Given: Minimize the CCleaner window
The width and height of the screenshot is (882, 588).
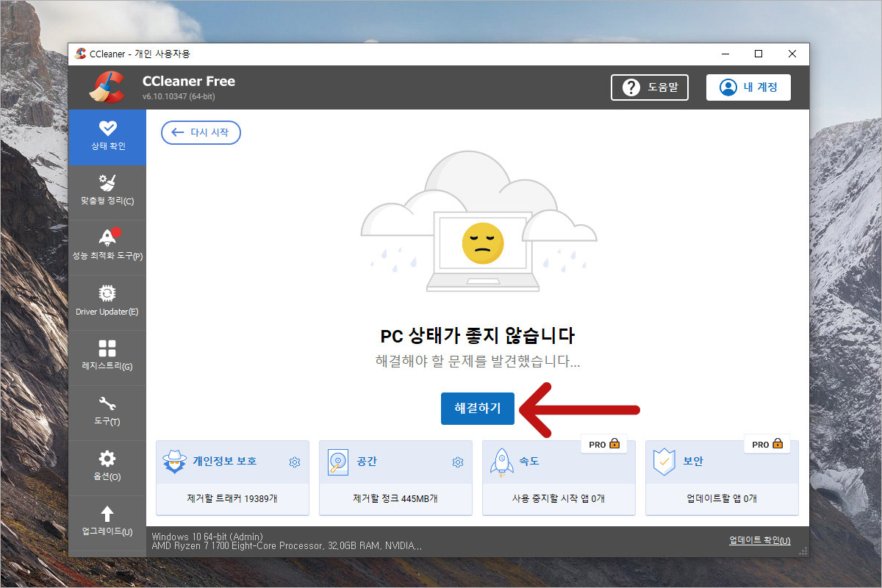Looking at the screenshot, I should click(725, 54).
